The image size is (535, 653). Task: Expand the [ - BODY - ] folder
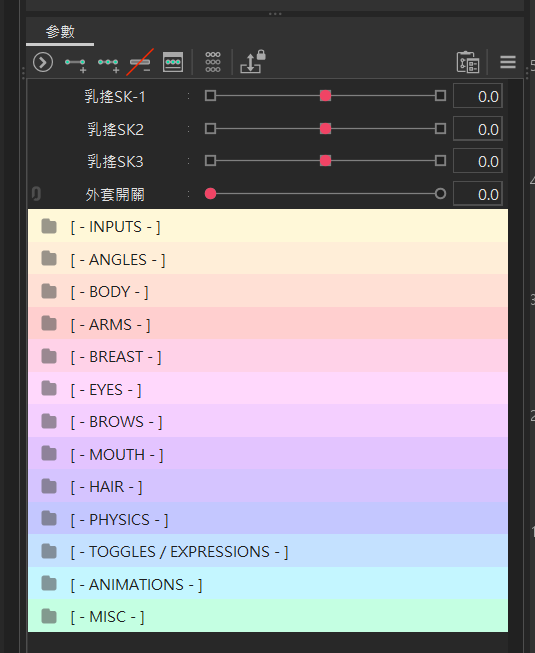click(268, 291)
